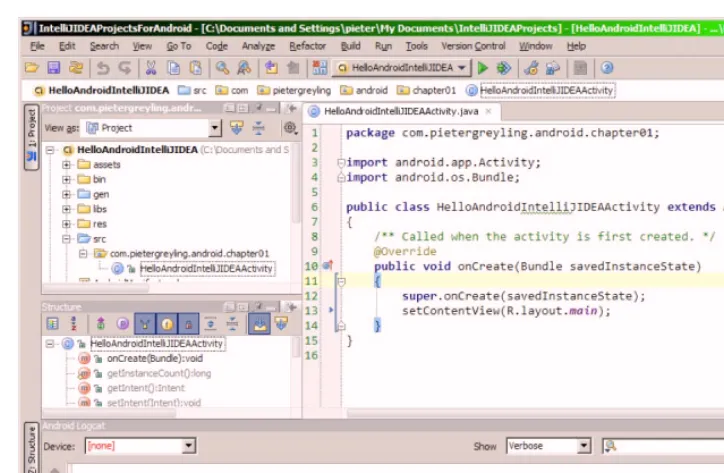724x473 pixels.
Task: Open Project Structure toolbar icon
Action: coord(552,68)
